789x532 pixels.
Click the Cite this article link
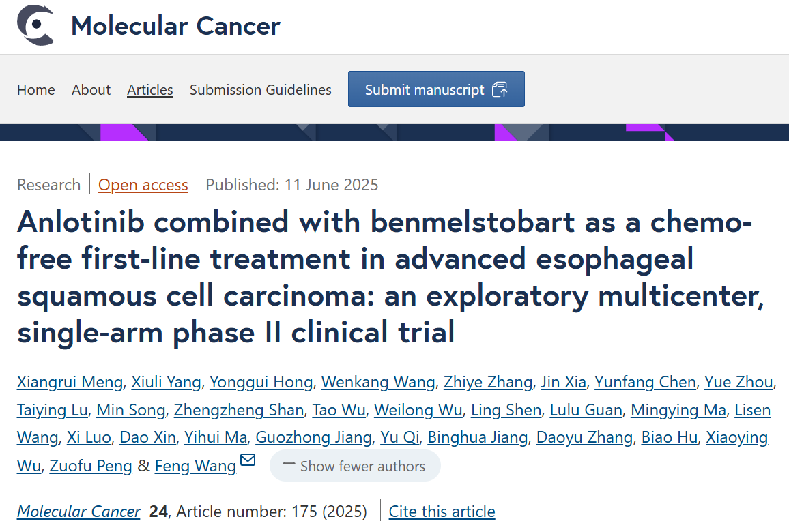coord(442,512)
